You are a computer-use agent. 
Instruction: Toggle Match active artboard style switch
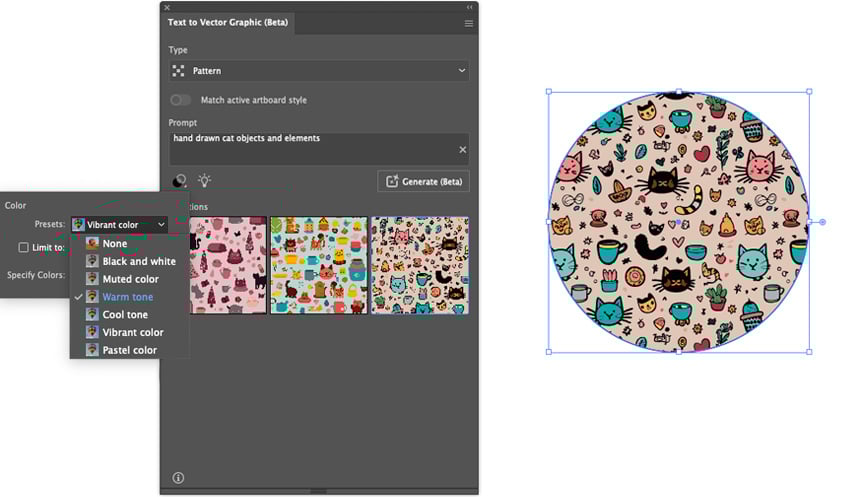click(x=181, y=100)
